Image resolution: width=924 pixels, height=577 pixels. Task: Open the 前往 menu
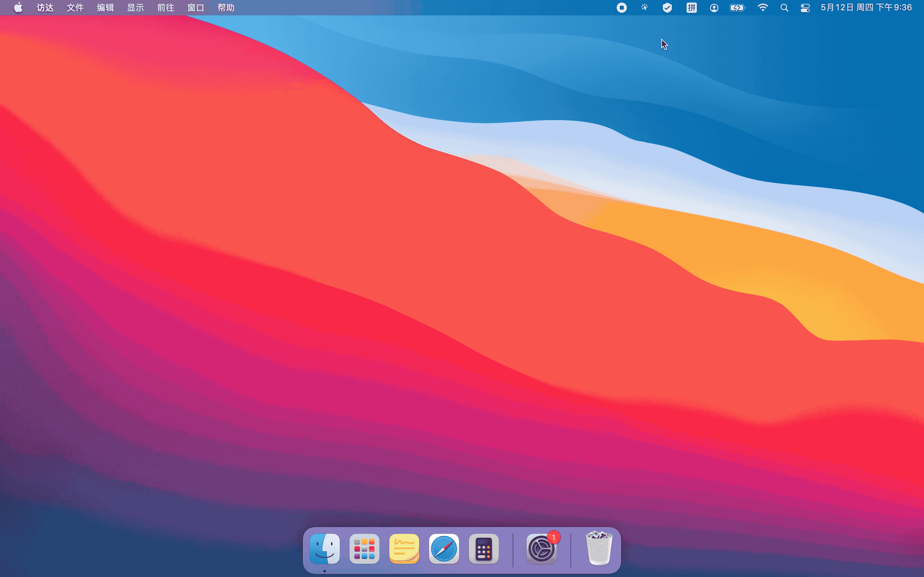(x=165, y=8)
